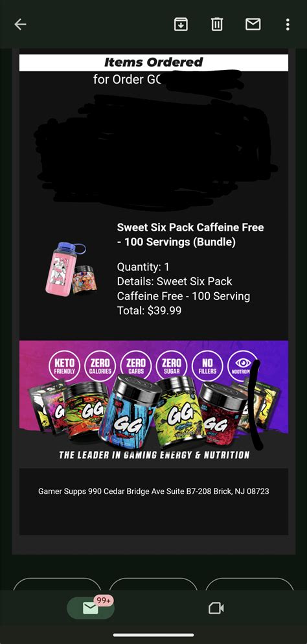Tap the Zero Carbs badge
The image size is (307, 644).
[x=136, y=365]
